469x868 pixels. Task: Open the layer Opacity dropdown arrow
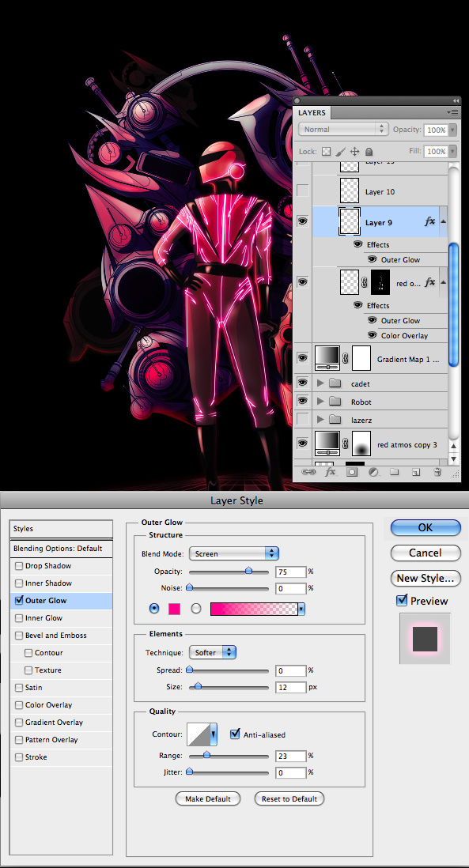pyautogui.click(x=452, y=130)
